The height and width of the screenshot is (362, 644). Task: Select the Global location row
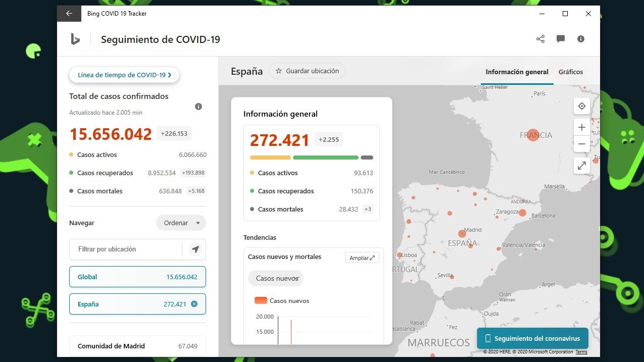(x=137, y=277)
